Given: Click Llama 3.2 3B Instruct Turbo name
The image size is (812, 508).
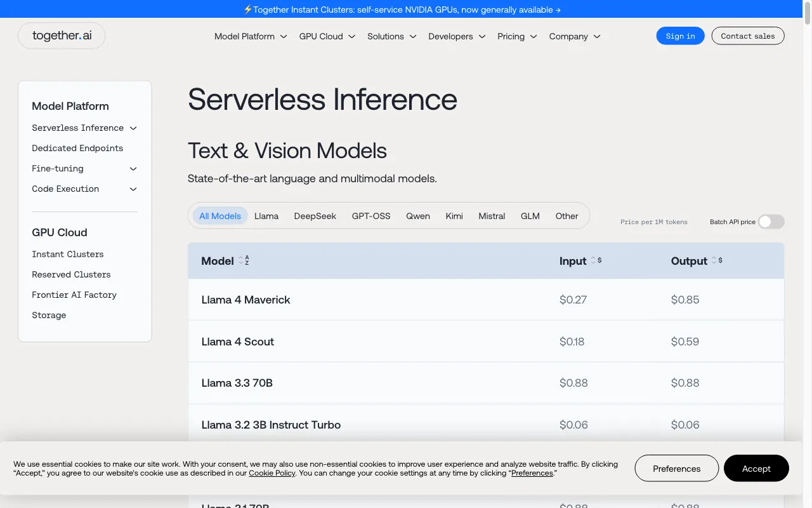Looking at the screenshot, I should (x=271, y=425).
